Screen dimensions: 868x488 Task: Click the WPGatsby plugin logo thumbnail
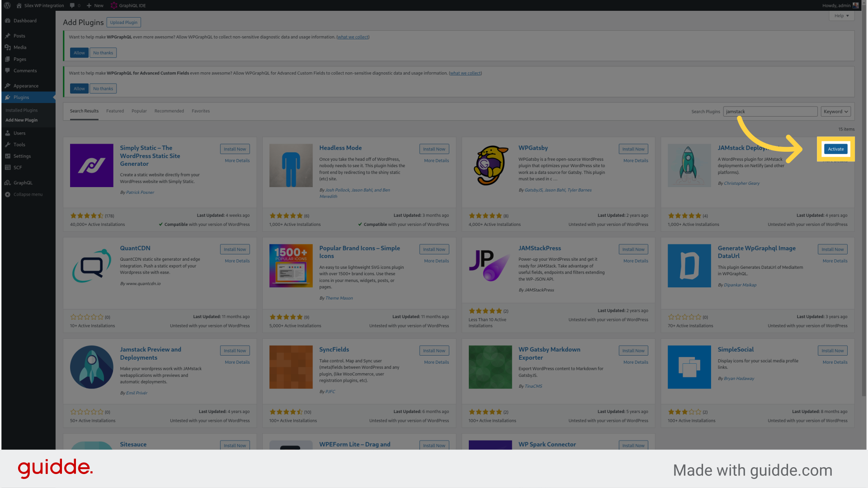click(x=490, y=165)
